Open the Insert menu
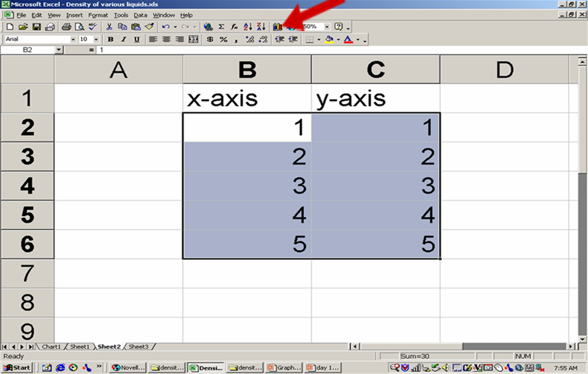Screen dimensions: 588x374 (x=74, y=15)
